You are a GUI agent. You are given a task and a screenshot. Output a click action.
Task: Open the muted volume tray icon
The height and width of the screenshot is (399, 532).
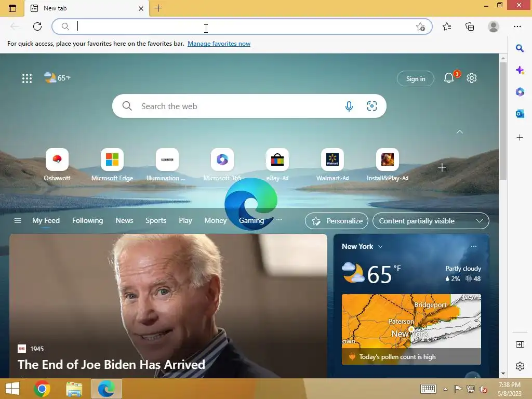483,389
